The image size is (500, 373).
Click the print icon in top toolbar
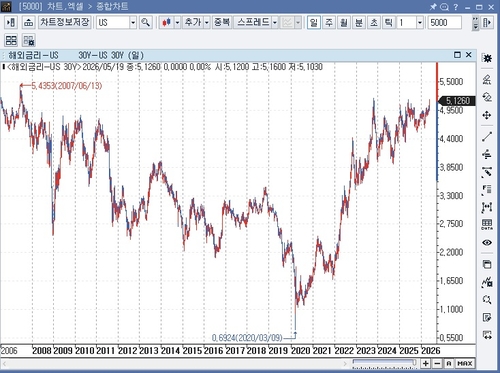pos(28,23)
